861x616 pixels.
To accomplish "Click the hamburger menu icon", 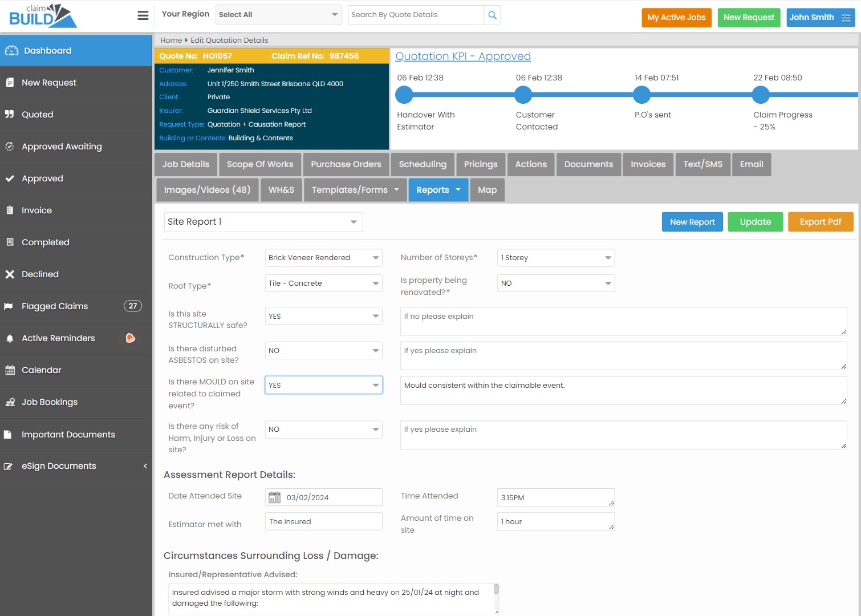I will pyautogui.click(x=143, y=16).
